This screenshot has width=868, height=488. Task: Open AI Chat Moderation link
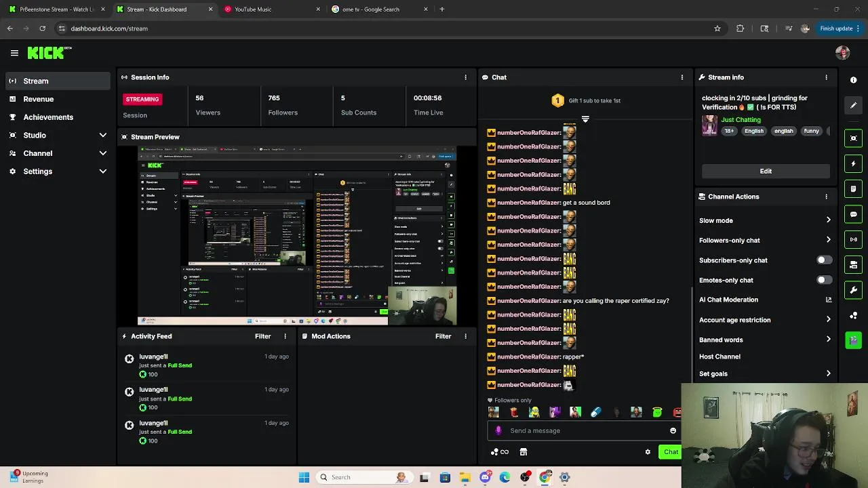[766, 300]
